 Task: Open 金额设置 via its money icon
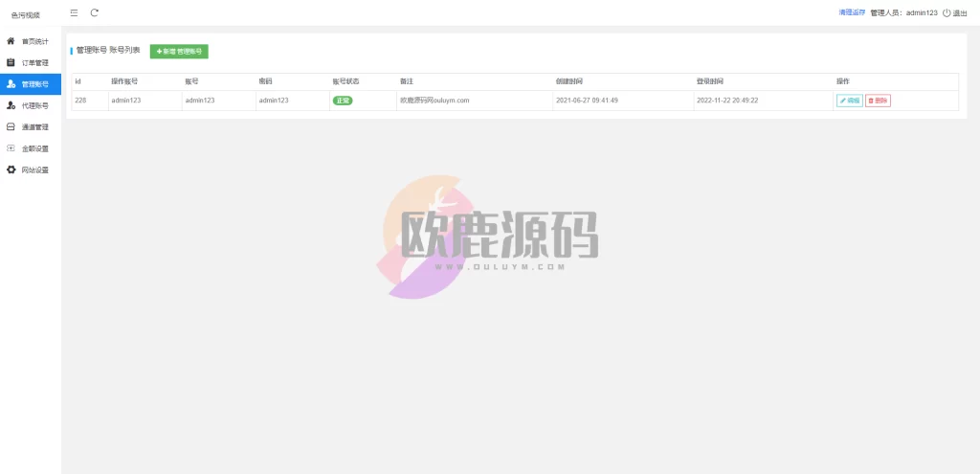[x=11, y=148]
